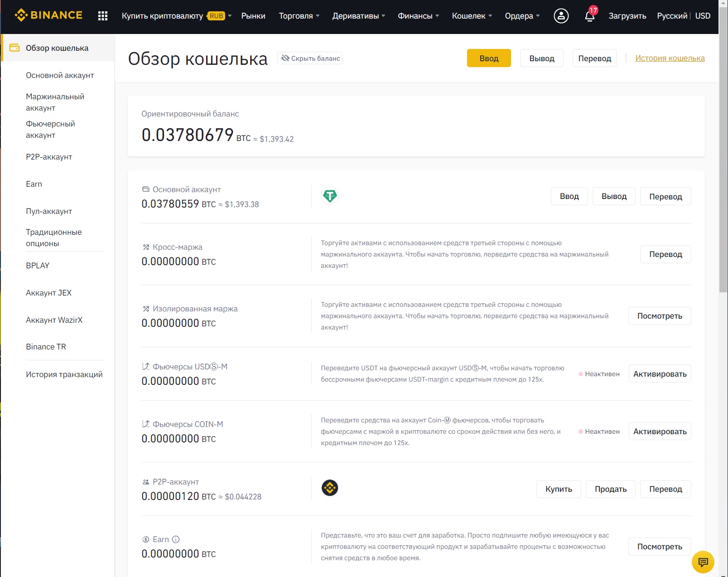The width and height of the screenshot is (728, 577).
Task: Click the BNB coin icon in P2P row
Action: [x=330, y=488]
